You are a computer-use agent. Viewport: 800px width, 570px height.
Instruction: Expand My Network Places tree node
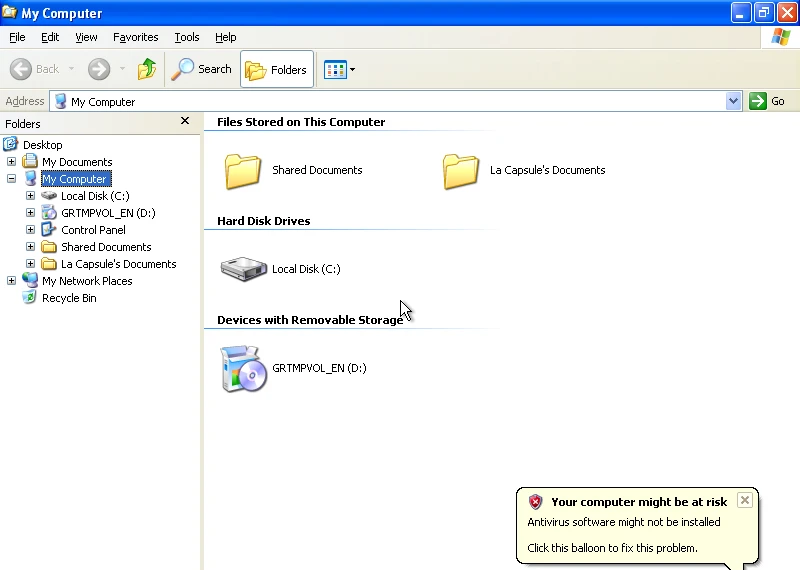click(x=11, y=281)
